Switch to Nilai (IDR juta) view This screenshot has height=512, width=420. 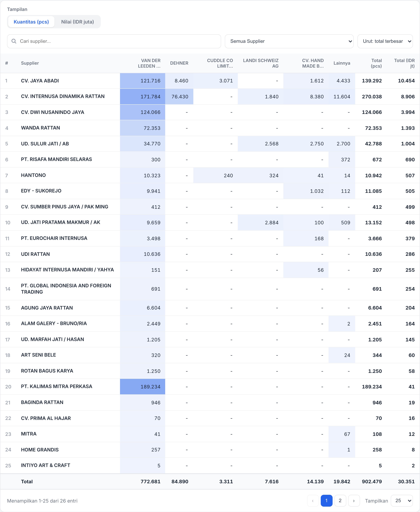(x=77, y=22)
